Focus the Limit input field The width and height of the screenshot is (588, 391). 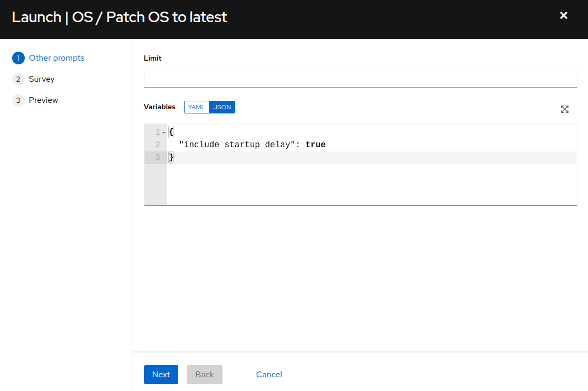click(x=360, y=78)
